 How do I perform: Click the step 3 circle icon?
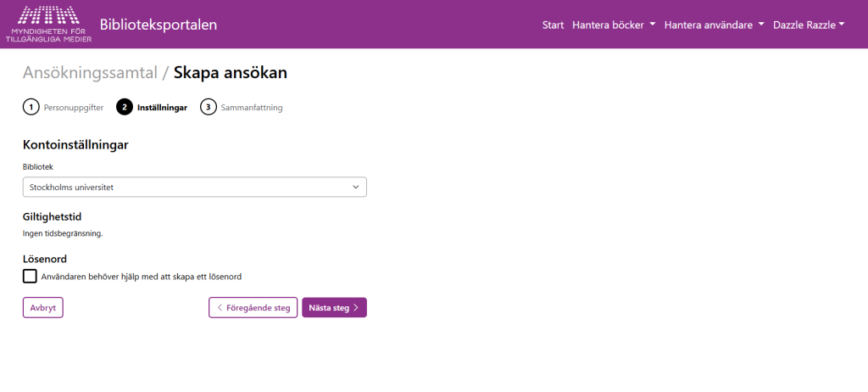[208, 107]
